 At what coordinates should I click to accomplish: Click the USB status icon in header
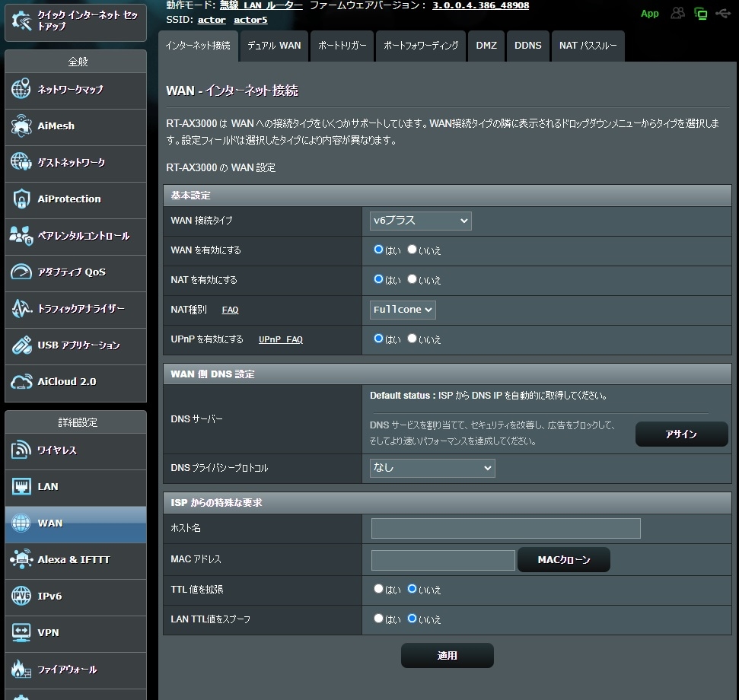pyautogui.click(x=723, y=13)
